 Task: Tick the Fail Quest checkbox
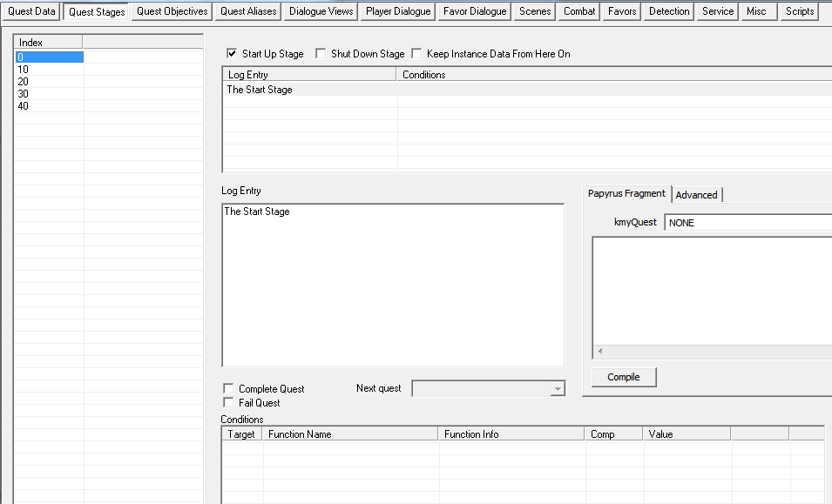[x=229, y=403]
